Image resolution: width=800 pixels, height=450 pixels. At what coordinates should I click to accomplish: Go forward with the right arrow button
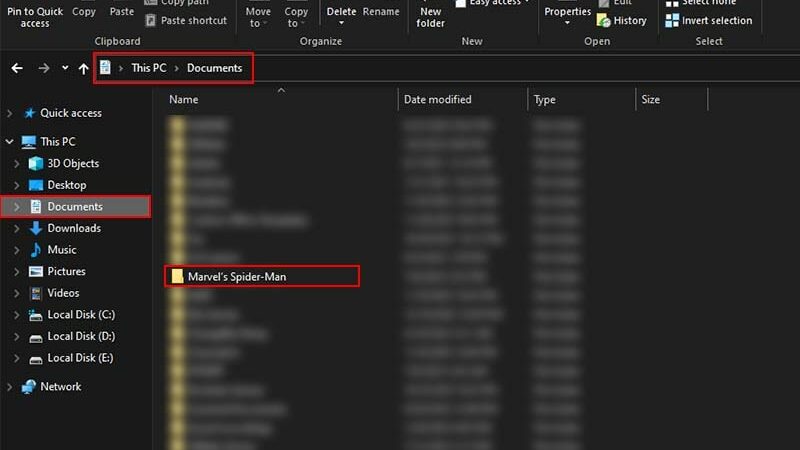pos(44,68)
